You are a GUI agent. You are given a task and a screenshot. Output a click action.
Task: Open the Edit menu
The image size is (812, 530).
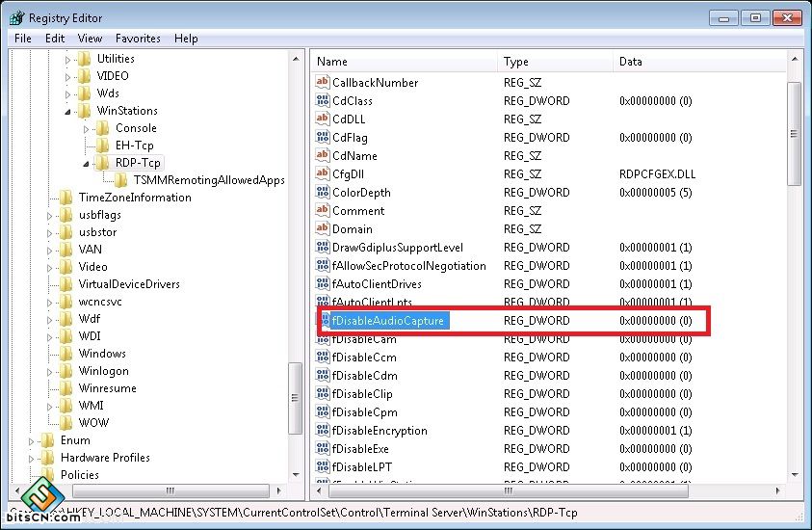tap(55, 39)
